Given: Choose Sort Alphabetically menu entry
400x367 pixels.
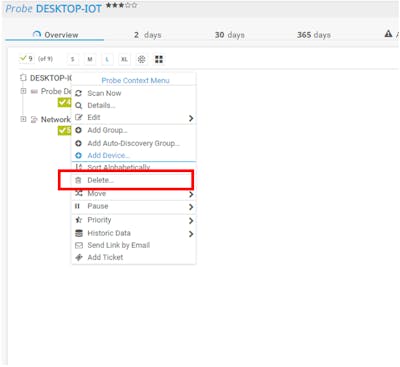Looking at the screenshot, I should 134,167.
